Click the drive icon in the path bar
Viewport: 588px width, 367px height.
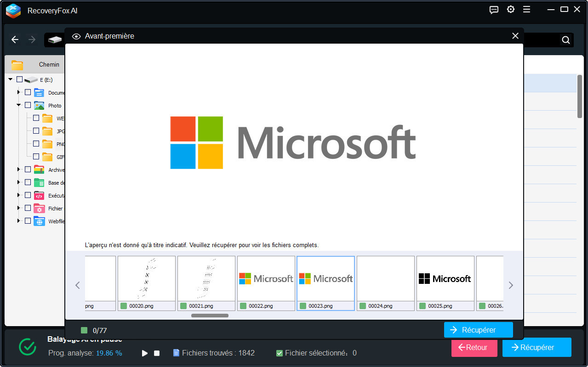pos(55,40)
